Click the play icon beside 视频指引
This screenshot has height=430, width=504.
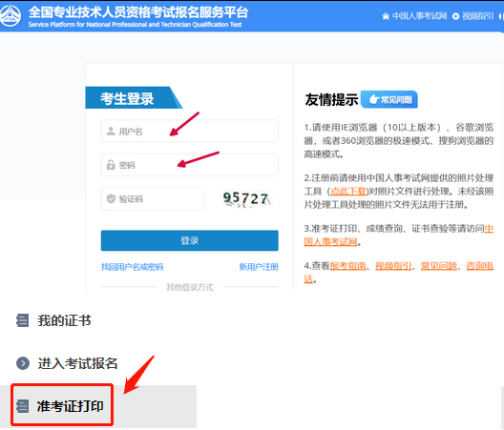[x=455, y=16]
